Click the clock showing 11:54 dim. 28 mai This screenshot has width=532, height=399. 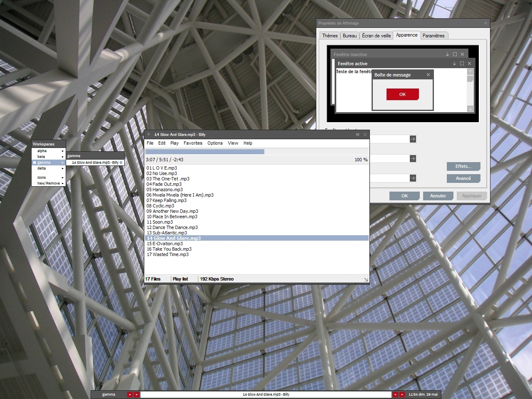(423, 394)
